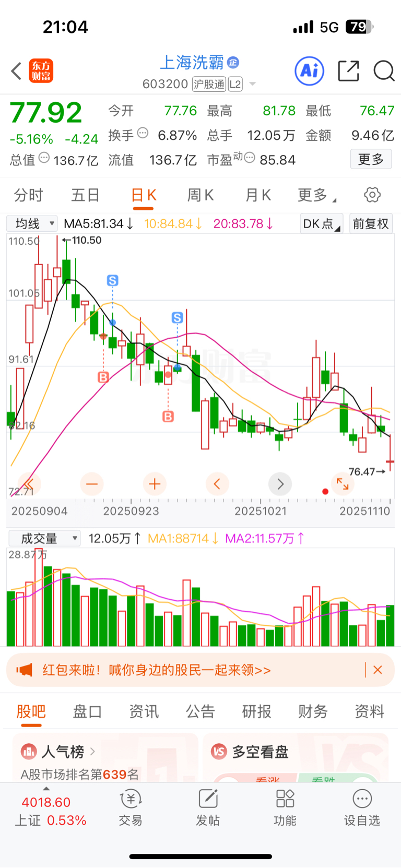
Task: Expand dropdown arrow beside stock code
Action: [253, 84]
